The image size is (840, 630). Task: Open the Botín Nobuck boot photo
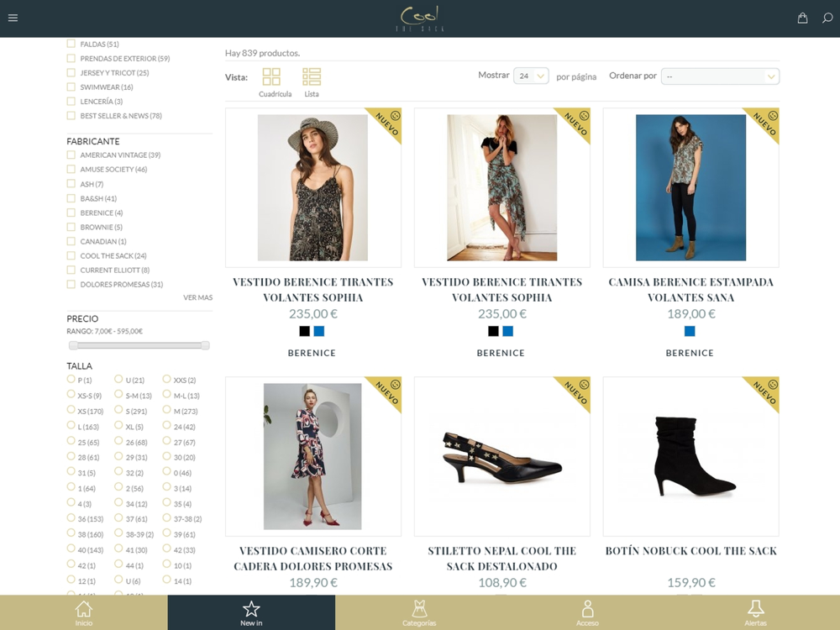(691, 456)
